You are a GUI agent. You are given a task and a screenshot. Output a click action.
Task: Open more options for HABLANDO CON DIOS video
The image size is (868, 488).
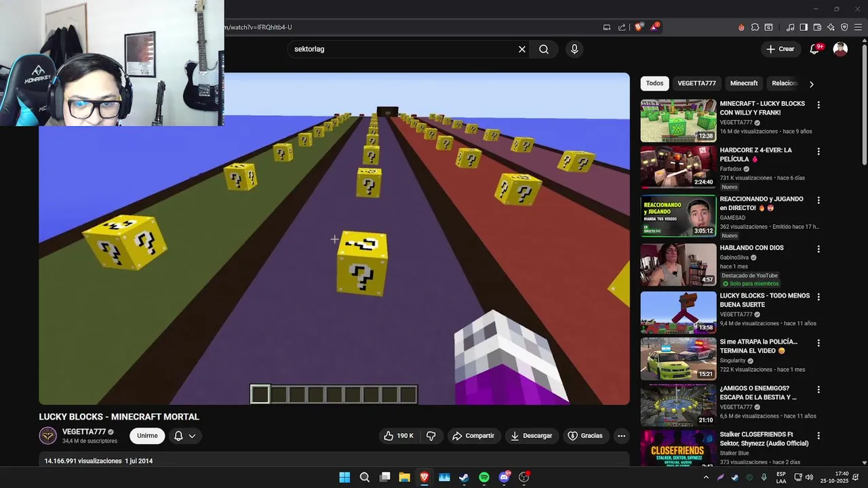[818, 249]
